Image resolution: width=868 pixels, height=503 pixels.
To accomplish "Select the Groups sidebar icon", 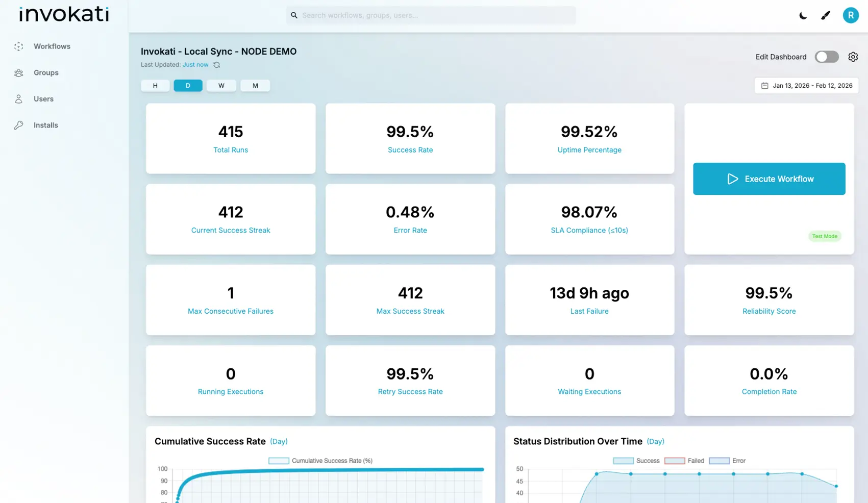I will coord(18,72).
